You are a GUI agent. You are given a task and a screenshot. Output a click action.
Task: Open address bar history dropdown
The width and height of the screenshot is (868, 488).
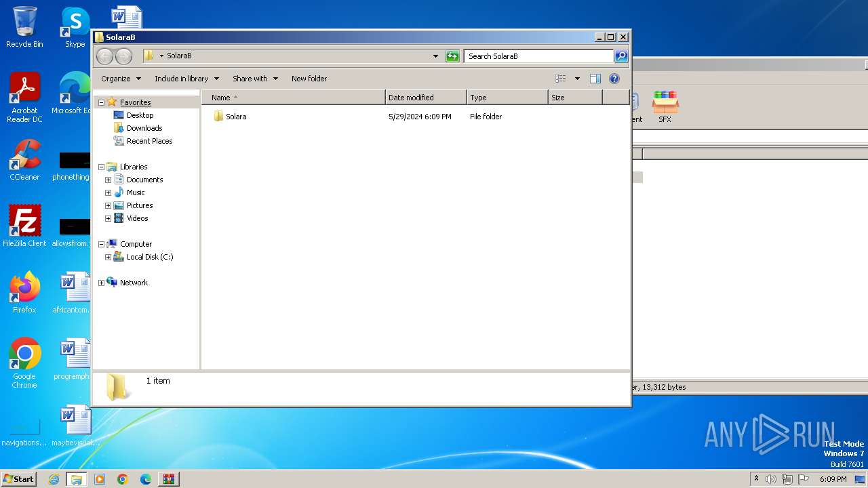tap(435, 56)
